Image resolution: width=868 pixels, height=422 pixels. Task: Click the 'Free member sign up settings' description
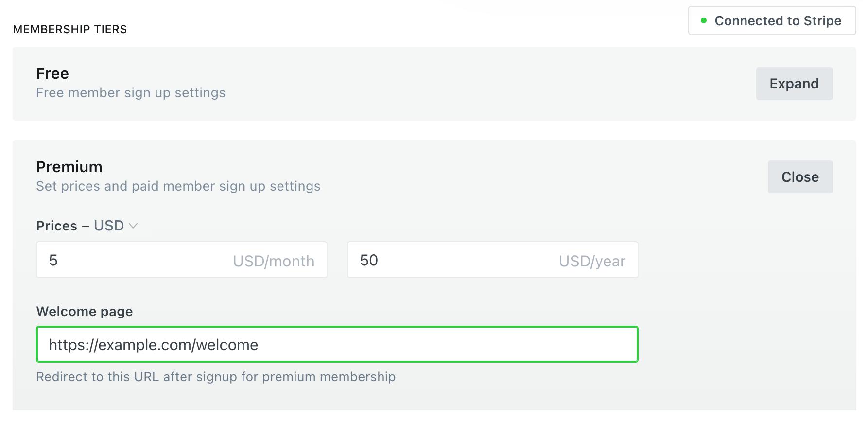(x=131, y=93)
